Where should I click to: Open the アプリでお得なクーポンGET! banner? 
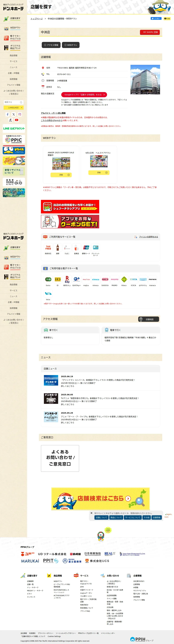pos(70,221)
